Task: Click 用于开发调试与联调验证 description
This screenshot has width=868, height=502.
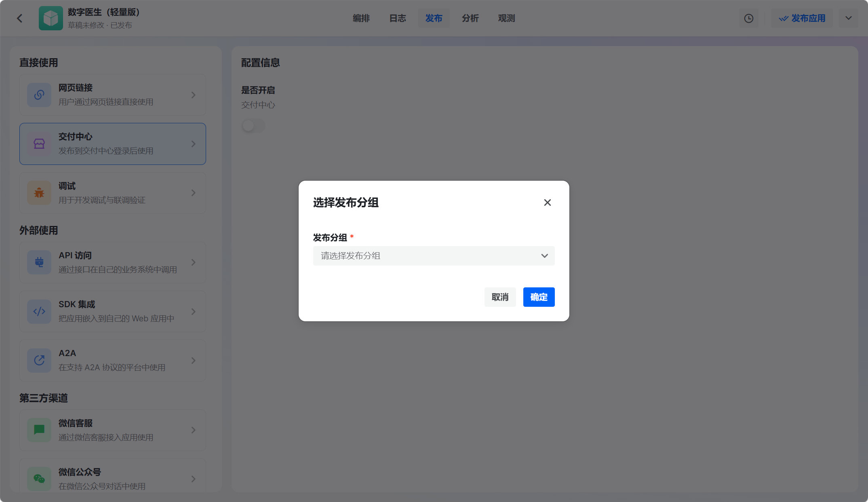Action: (102, 200)
